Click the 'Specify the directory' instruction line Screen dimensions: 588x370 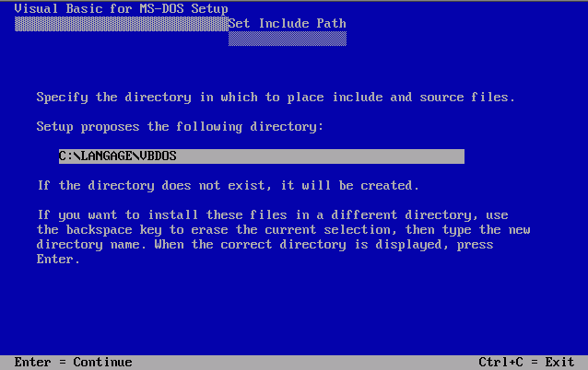point(276,98)
